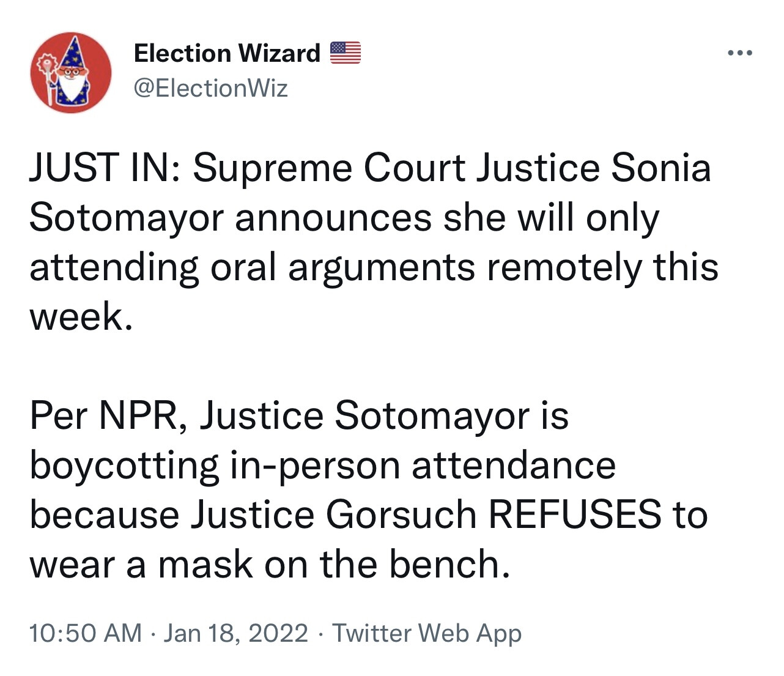The width and height of the screenshot is (784, 676).
Task: Open the Twitter Web App source link
Action: (x=427, y=633)
